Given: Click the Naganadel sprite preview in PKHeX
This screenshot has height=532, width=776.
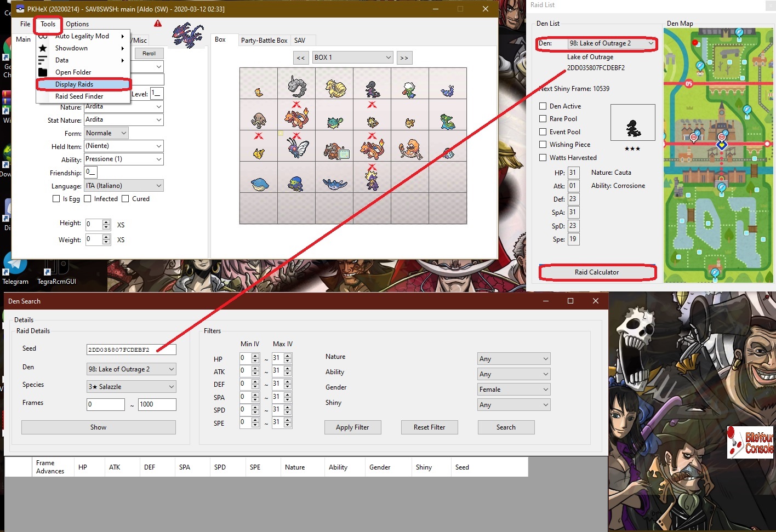Looking at the screenshot, I should tap(187, 36).
